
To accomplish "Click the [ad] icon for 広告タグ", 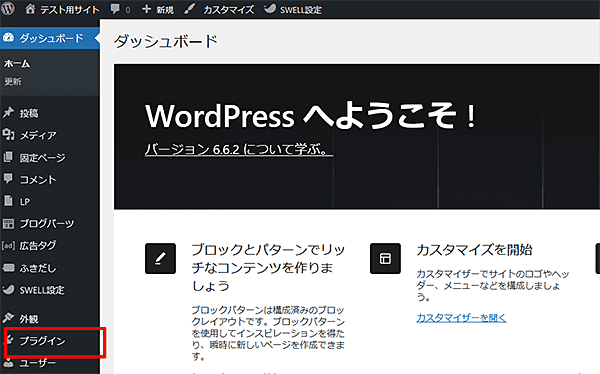I will coord(8,245).
